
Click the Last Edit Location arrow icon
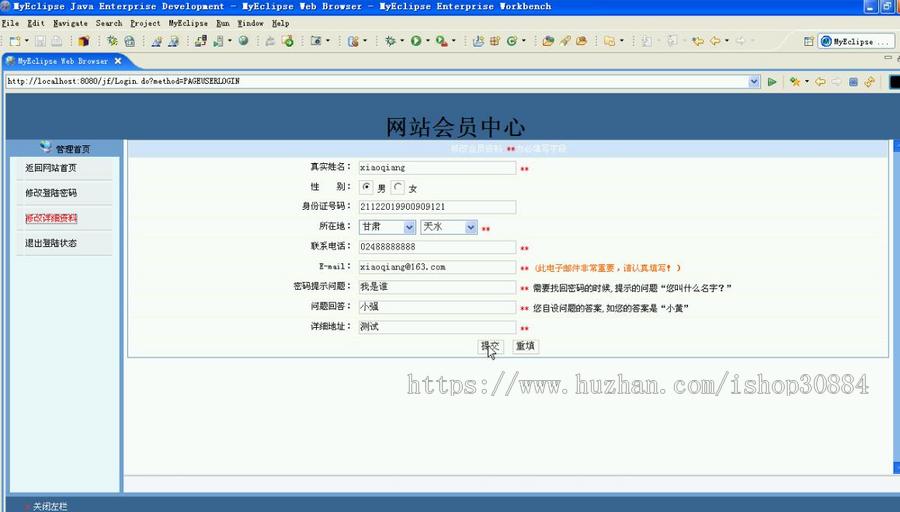[x=698, y=41]
